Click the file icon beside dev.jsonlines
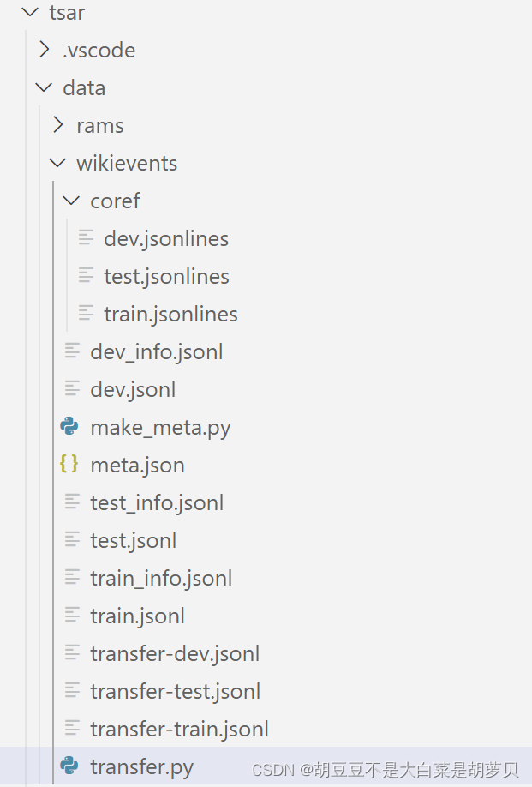The height and width of the screenshot is (787, 532). point(86,238)
